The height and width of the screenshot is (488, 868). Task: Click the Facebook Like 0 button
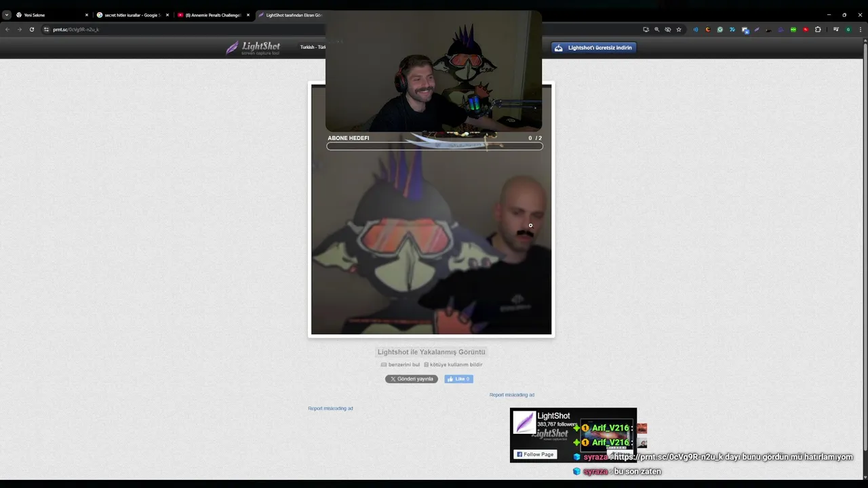(x=458, y=379)
